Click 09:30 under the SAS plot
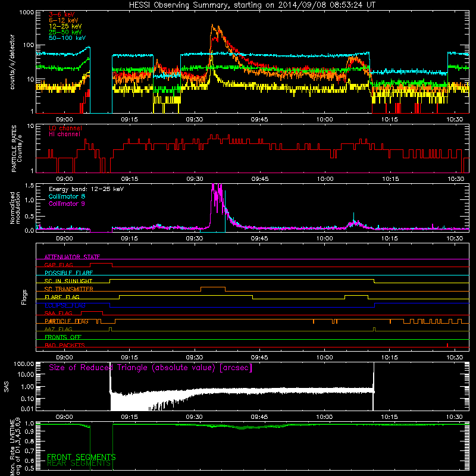The image size is (476, 476). [195, 417]
